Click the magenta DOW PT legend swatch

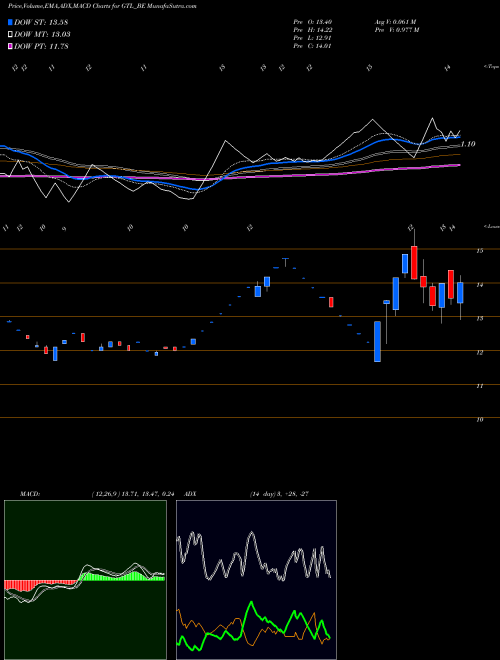(10, 46)
